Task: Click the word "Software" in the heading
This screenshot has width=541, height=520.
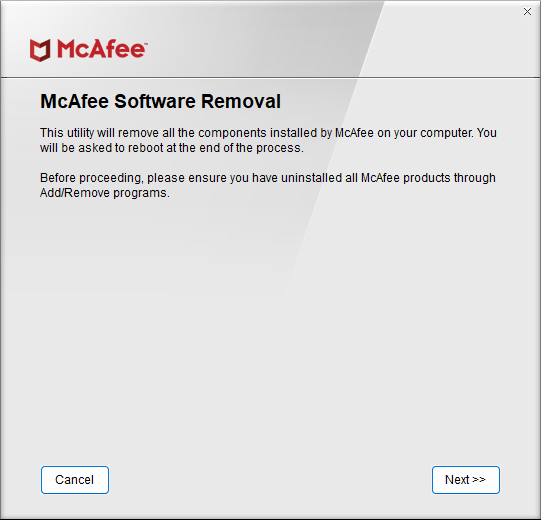Action: click(157, 101)
